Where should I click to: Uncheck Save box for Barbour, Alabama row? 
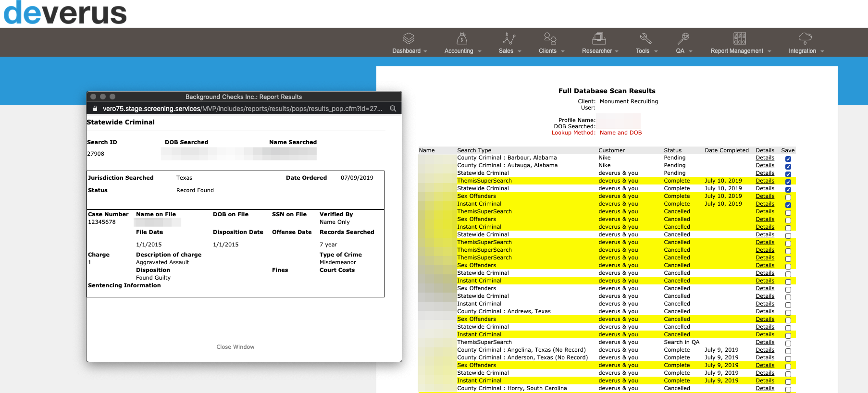tap(788, 159)
